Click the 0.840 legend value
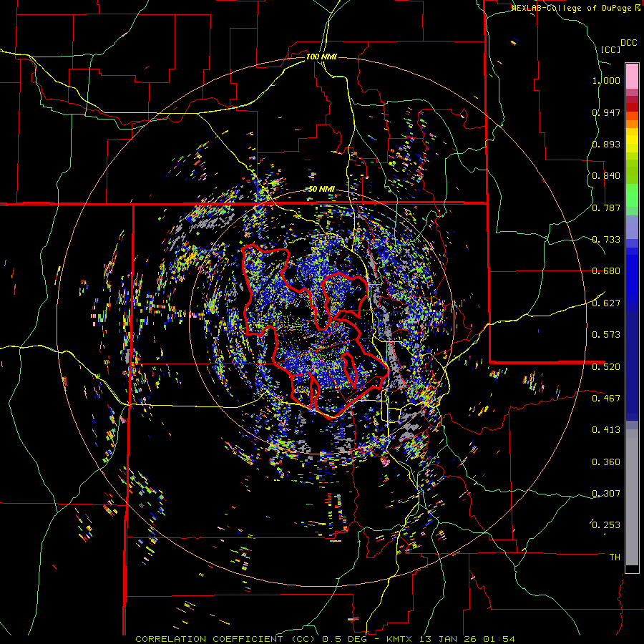Screen dimensions: 644x644 pyautogui.click(x=606, y=176)
